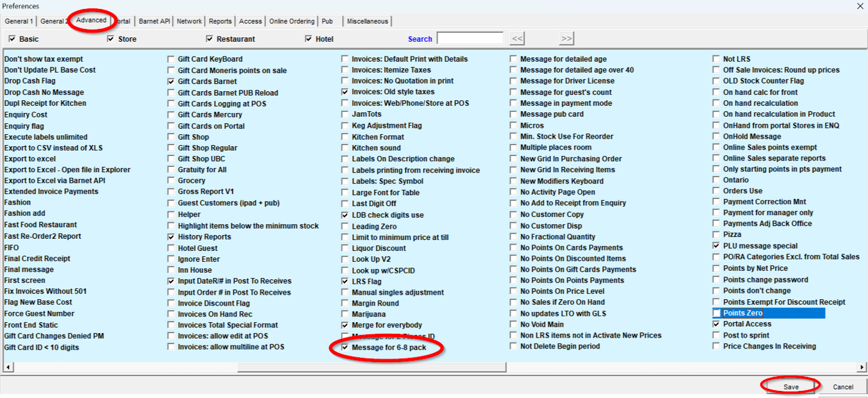Screen dimensions: 868x398
Task: Enable No Customer Copy checkbox
Action: [514, 214]
